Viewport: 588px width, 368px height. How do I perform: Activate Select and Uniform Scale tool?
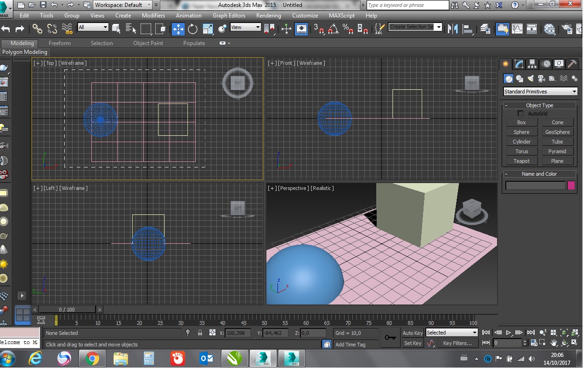(x=208, y=29)
